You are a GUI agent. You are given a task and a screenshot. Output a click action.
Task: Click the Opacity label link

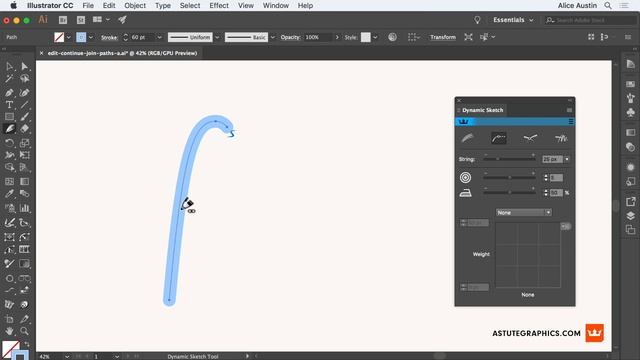290,37
